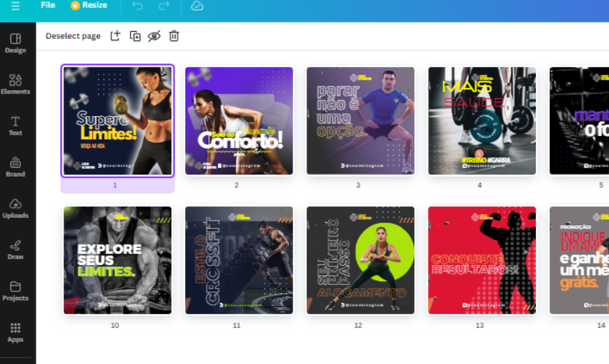Screen dimensions: 609x364
Task: Open the Elements panel
Action: tap(15, 84)
